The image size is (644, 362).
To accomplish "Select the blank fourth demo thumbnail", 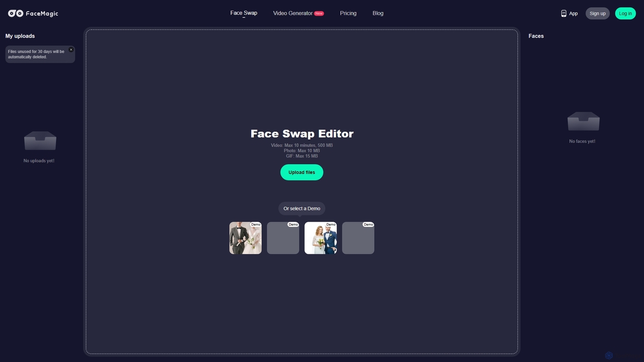I will click(358, 238).
